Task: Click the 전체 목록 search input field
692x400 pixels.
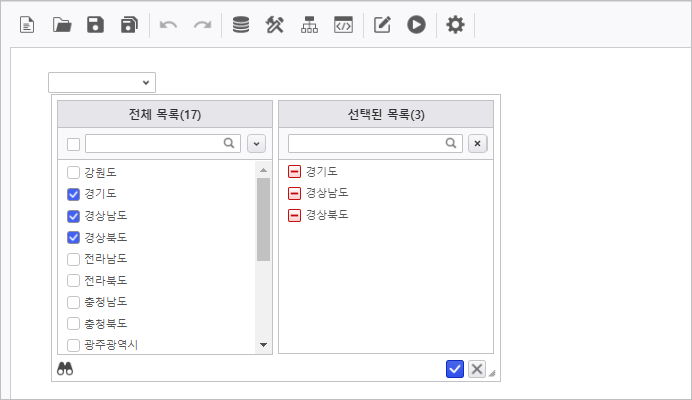Action: [x=153, y=143]
